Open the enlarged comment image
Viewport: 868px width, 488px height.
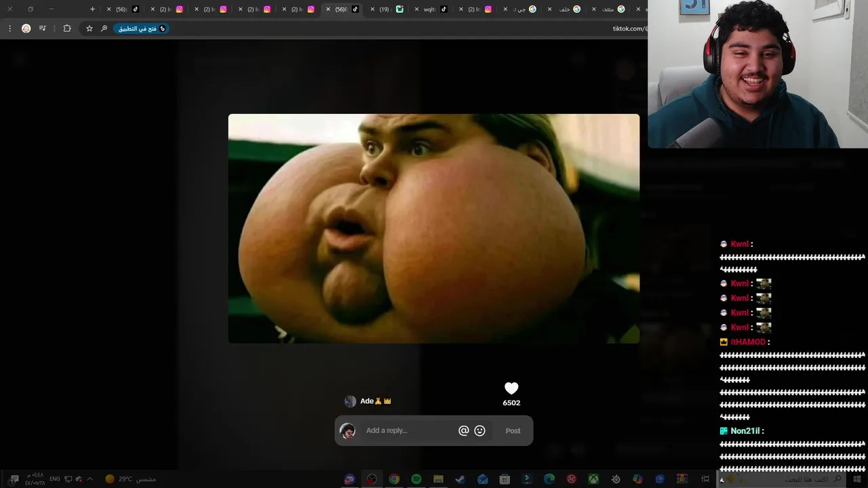click(433, 228)
